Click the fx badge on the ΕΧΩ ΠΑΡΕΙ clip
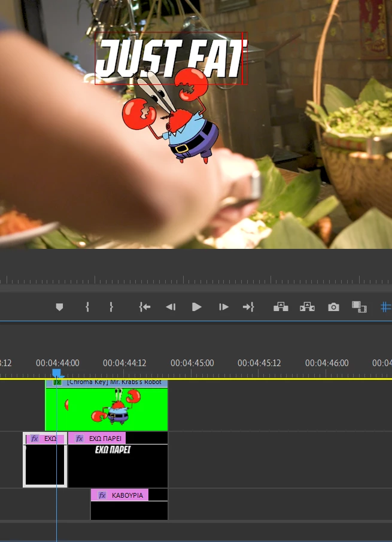The height and width of the screenshot is (542, 392). (80, 439)
